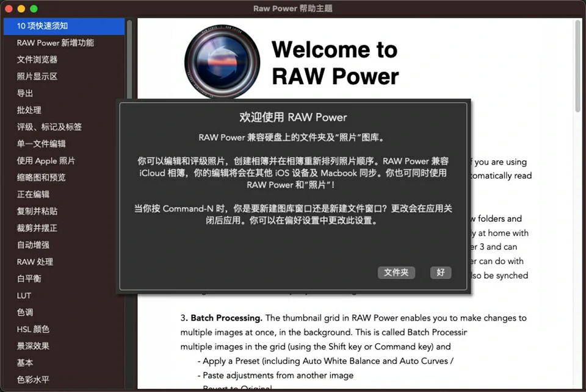Click the 'Apply a Preset' bullet line

[x=328, y=361]
